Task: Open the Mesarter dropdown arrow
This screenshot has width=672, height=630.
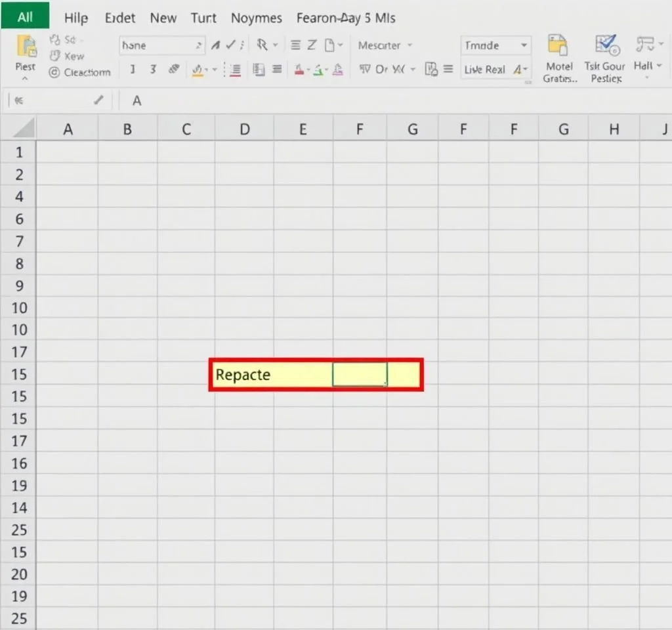Action: click(410, 46)
